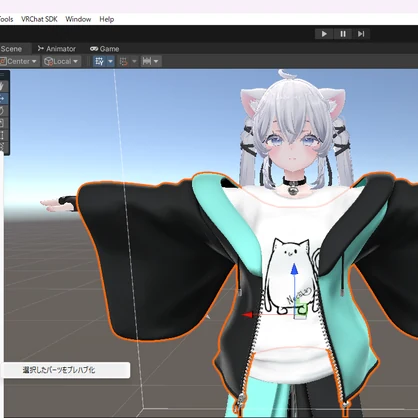Click the ruler-shaped snapping icon
Screen dimensions: 418x418
pyautogui.click(x=147, y=61)
